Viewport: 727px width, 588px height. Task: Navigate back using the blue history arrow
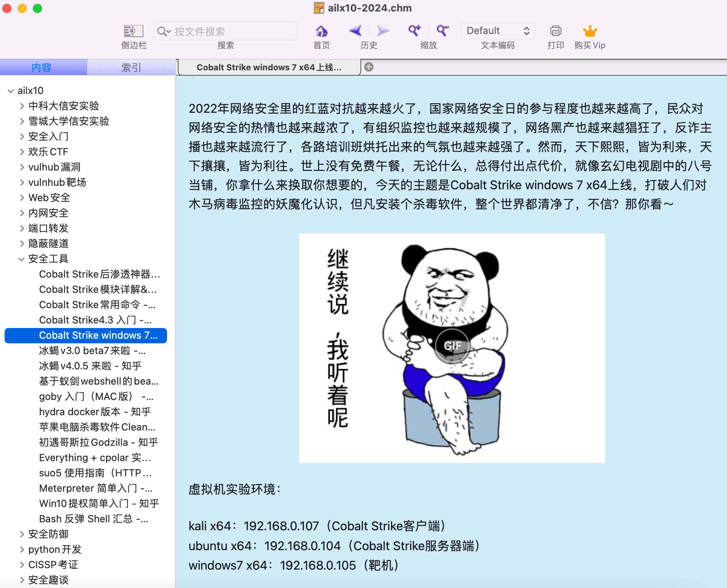pos(355,31)
